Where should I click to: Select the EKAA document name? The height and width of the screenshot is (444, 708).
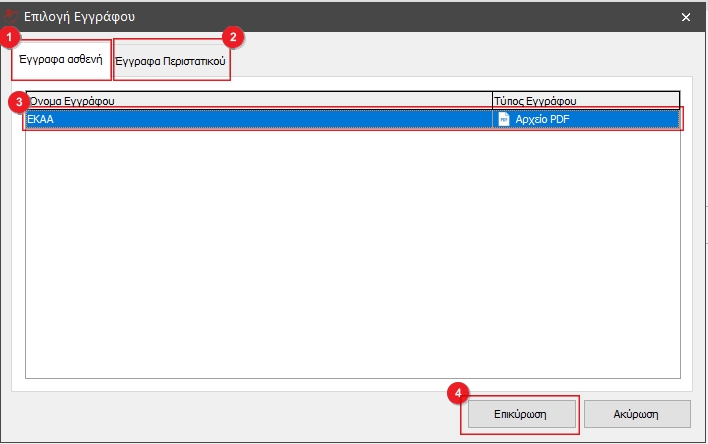tap(40, 119)
